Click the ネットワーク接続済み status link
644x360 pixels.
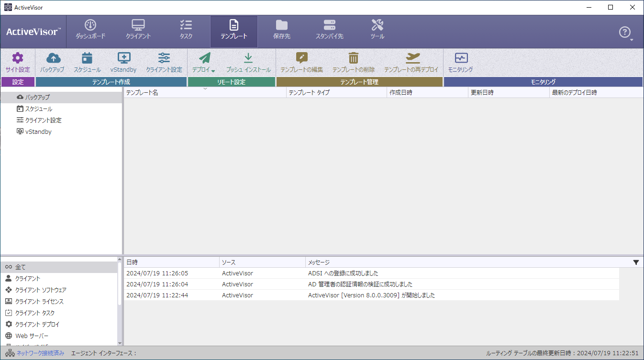pyautogui.click(x=40, y=353)
